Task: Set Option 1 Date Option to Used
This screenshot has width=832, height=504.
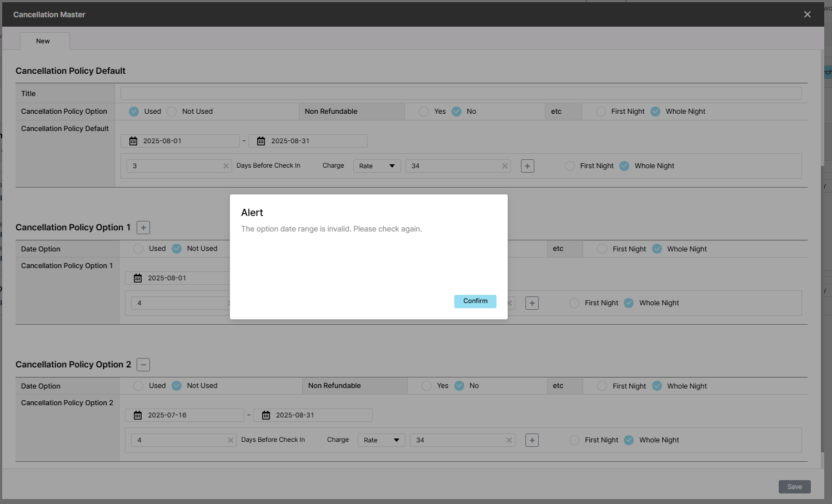Action: point(138,249)
